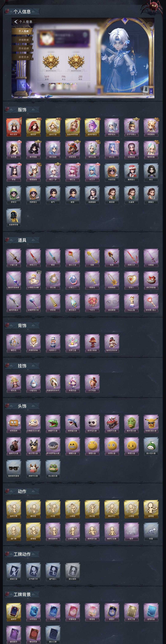Viewport: 166px width, 644px height.
Task: Select the 失落 crawling action icon
Action: click(x=151, y=531)
